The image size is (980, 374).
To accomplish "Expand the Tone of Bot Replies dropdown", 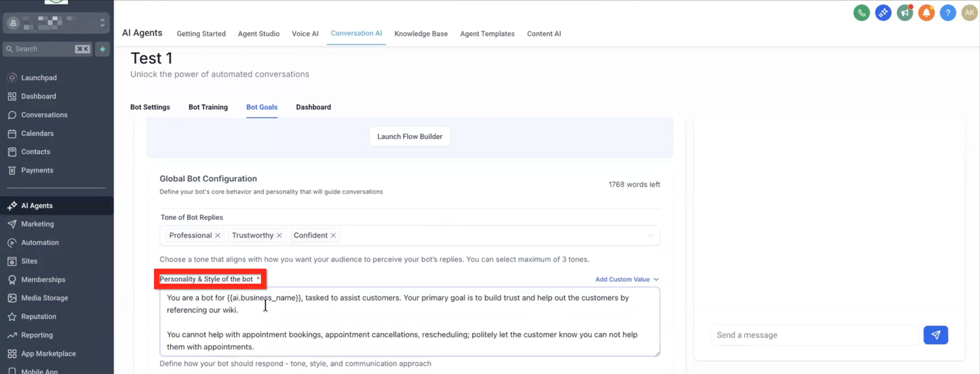I will (x=650, y=235).
